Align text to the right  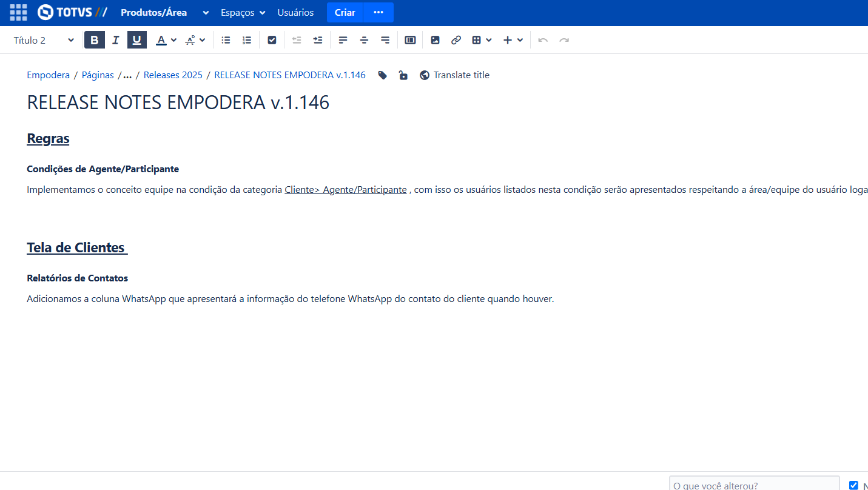(x=385, y=40)
